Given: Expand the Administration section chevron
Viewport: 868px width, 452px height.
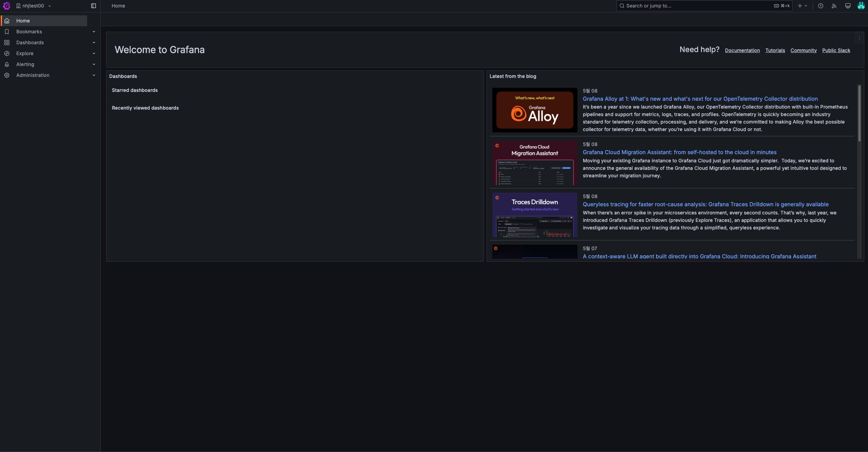Looking at the screenshot, I should pyautogui.click(x=94, y=75).
